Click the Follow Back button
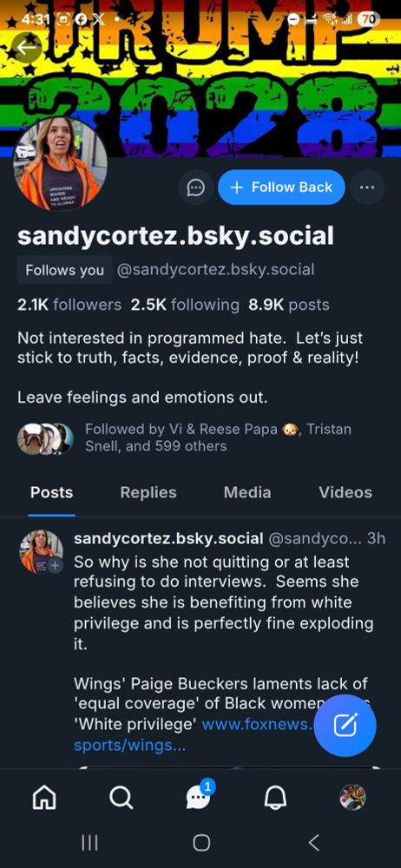This screenshot has width=401, height=868. coord(281,187)
